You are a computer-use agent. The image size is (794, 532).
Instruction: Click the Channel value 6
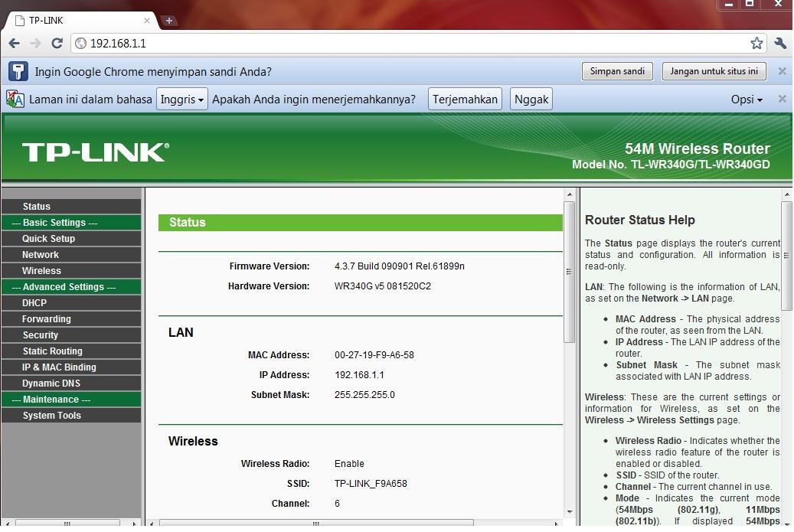pyautogui.click(x=337, y=504)
